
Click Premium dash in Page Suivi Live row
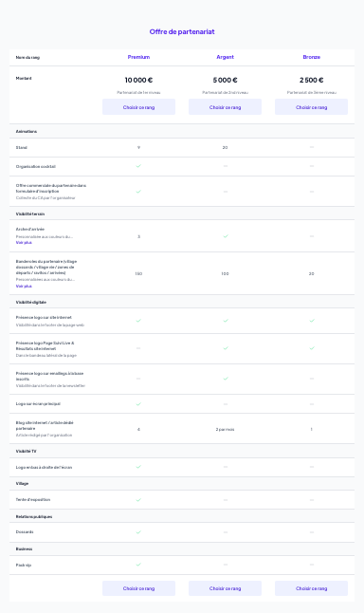pyautogui.click(x=138, y=348)
